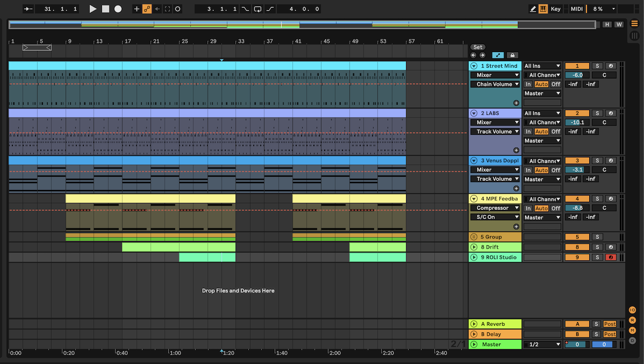Toggle Key Map Mode
The width and height of the screenshot is (644, 364).
tap(555, 9)
